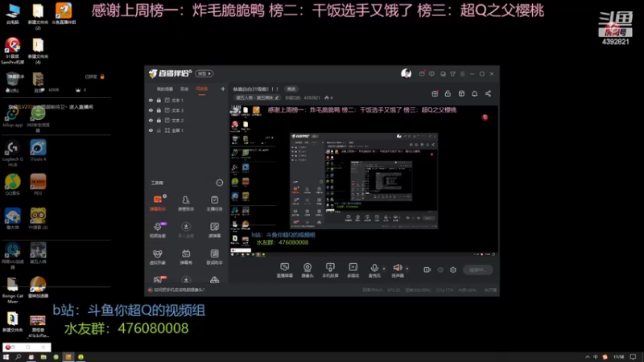The image size is (644, 362).
Task: Unlock the 文本 3 layer
Action: point(159,110)
